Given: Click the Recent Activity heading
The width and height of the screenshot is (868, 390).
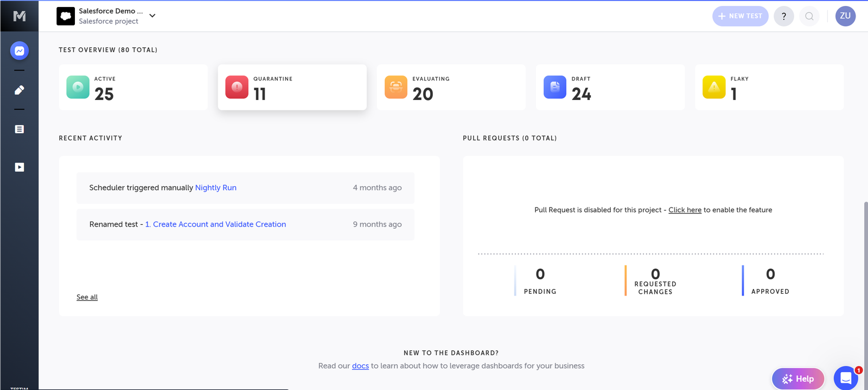Looking at the screenshot, I should 91,138.
